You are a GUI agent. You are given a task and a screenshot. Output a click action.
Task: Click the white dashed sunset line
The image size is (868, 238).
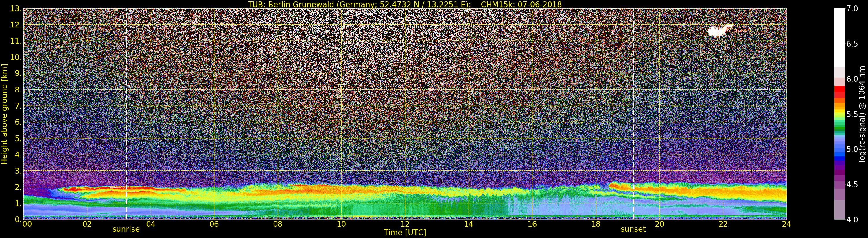[633, 114]
